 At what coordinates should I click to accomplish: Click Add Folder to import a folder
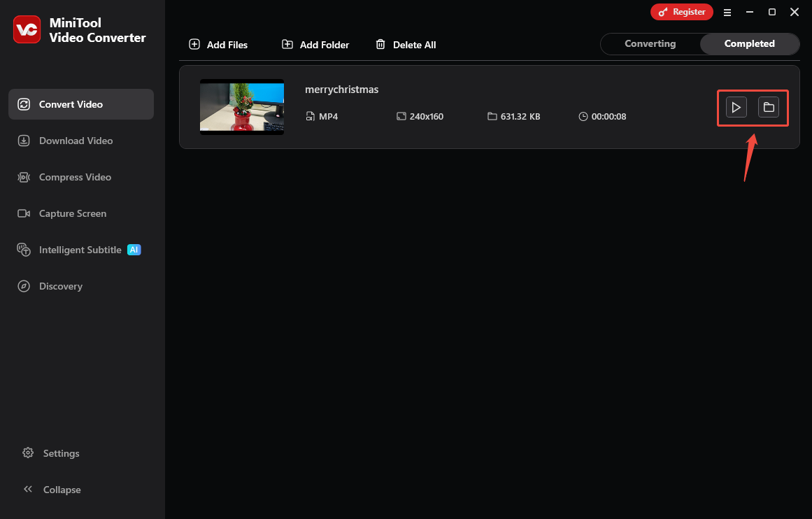315,44
